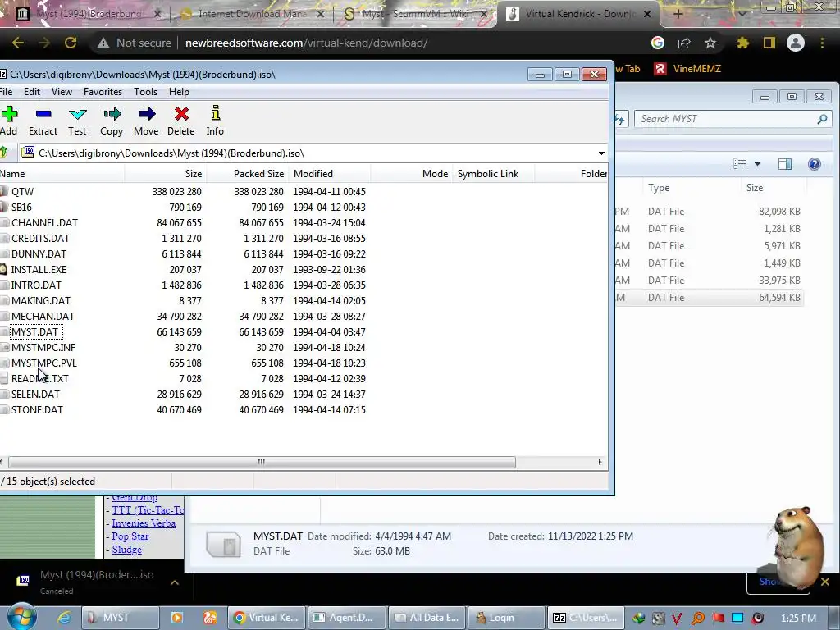
Task: Select the QTW folder
Action: tap(22, 191)
